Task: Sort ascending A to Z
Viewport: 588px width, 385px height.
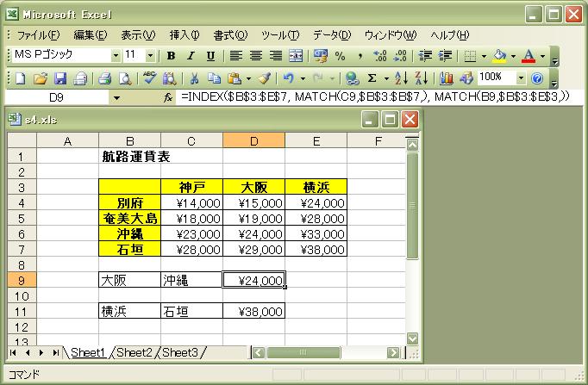Action: coord(401,78)
